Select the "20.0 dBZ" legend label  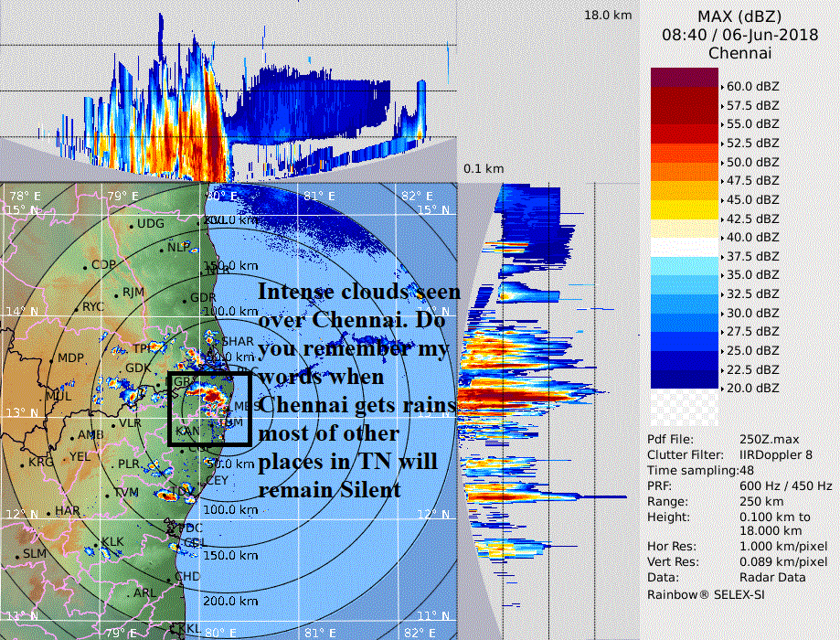[752, 388]
